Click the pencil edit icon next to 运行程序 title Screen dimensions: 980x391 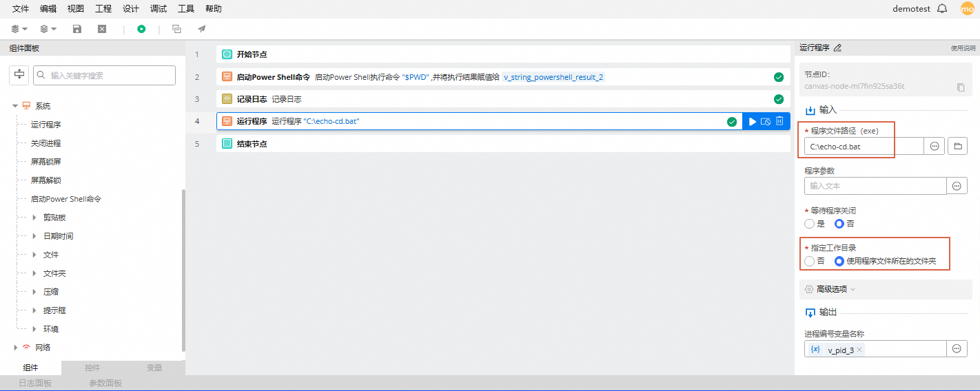pos(837,48)
